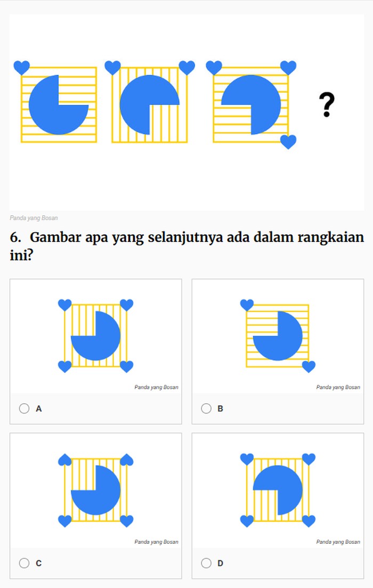Click the bottom-right heart of the third sequence figure
The height and width of the screenshot is (588, 373).
coord(288,142)
